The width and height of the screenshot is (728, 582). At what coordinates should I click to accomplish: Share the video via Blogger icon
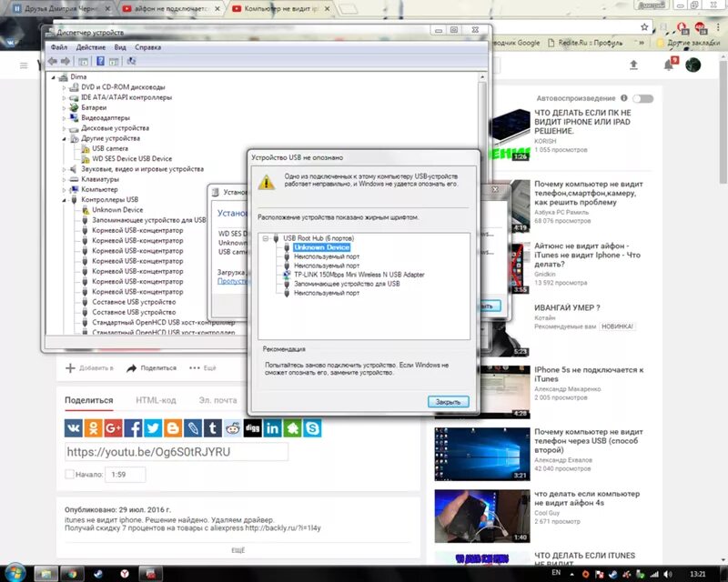(173, 428)
